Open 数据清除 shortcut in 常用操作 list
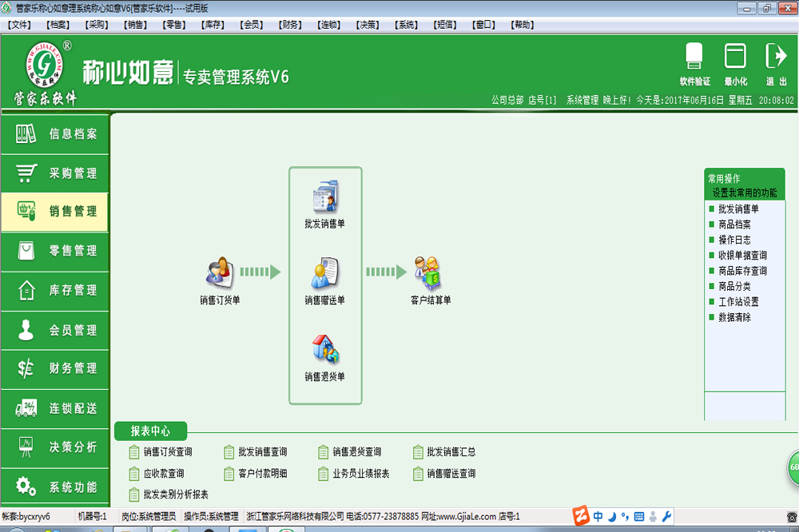 [730, 317]
